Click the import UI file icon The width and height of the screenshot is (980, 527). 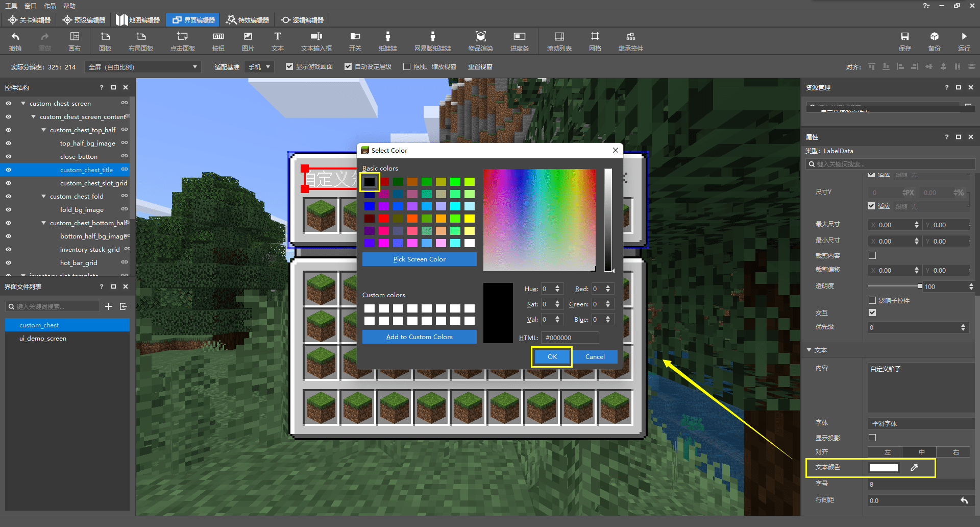click(x=123, y=306)
